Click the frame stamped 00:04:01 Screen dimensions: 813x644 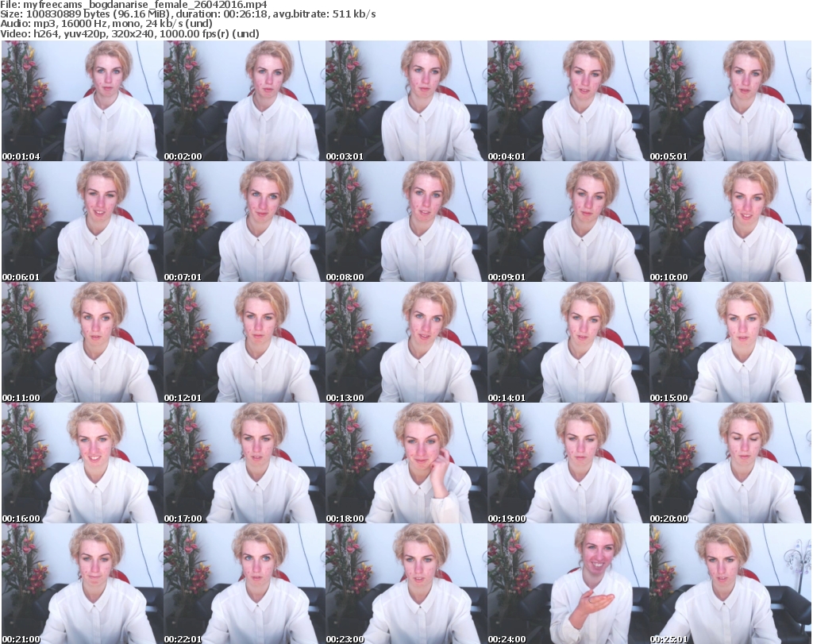click(568, 101)
